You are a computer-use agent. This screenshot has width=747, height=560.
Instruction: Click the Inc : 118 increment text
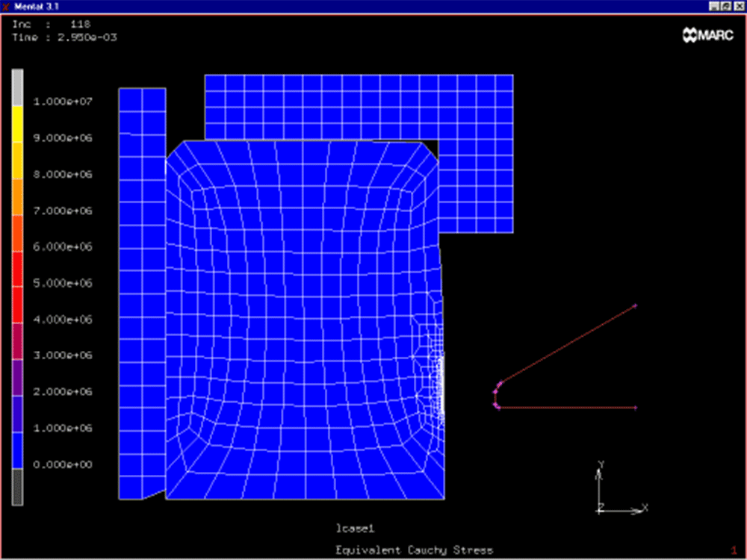52,24
